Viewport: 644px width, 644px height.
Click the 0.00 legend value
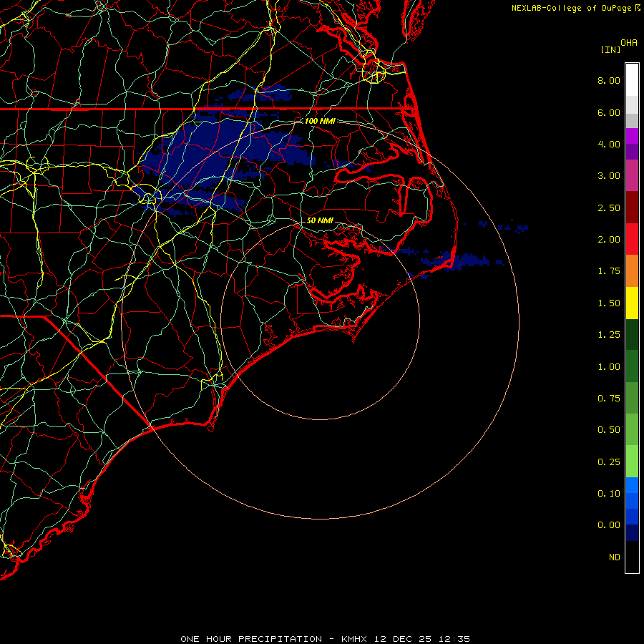click(x=609, y=525)
